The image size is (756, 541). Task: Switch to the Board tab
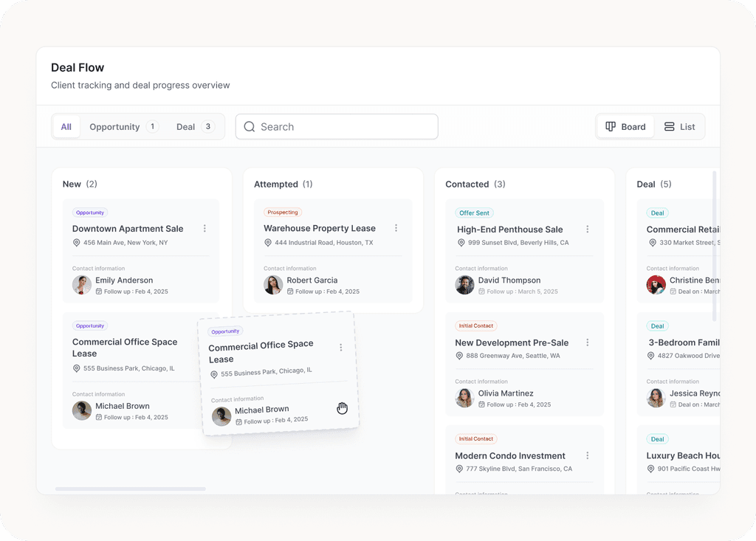(625, 126)
